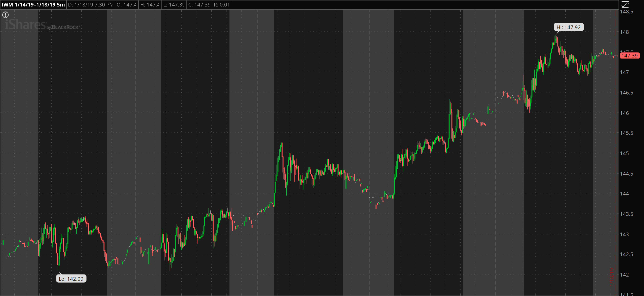
Task: Open the 5m timeframe in the chart title
Action: tap(61, 4)
